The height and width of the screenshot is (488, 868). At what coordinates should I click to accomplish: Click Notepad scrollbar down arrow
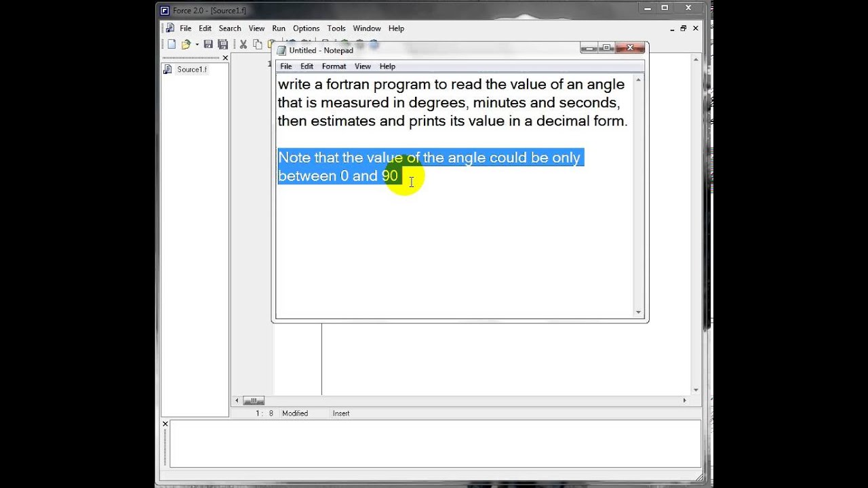pos(638,312)
